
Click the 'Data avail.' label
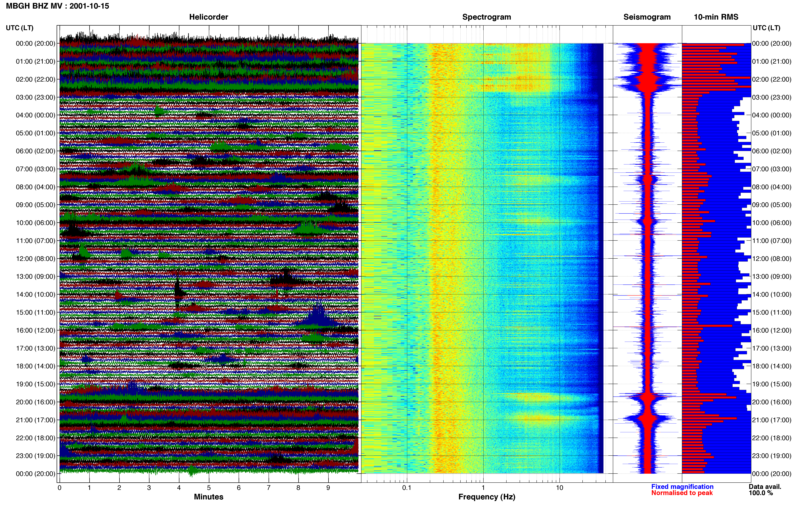(765, 486)
